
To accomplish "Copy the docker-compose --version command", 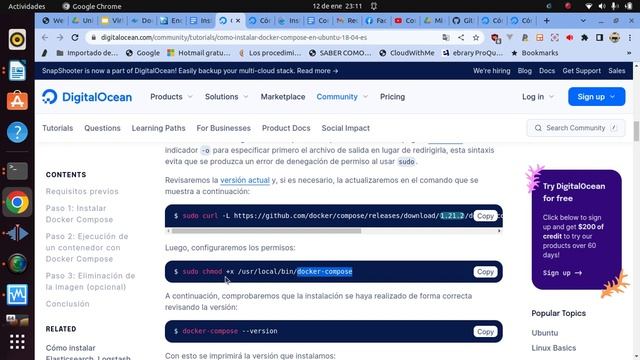I will coord(485,331).
